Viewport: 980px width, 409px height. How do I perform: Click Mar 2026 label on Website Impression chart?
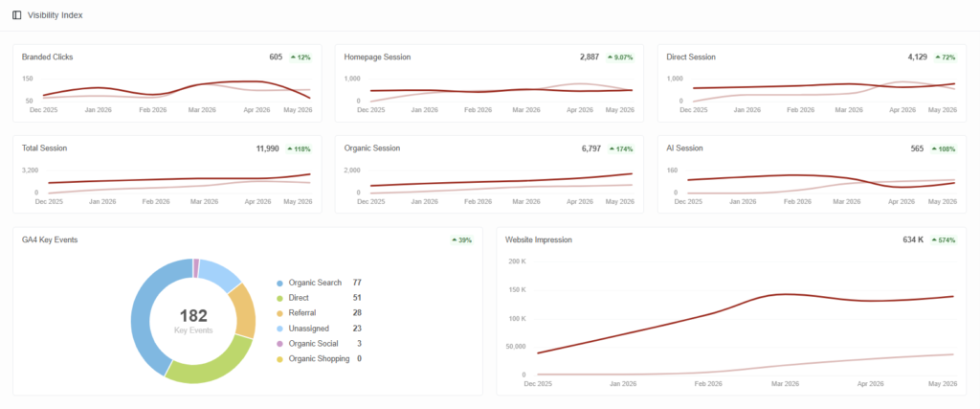click(784, 383)
